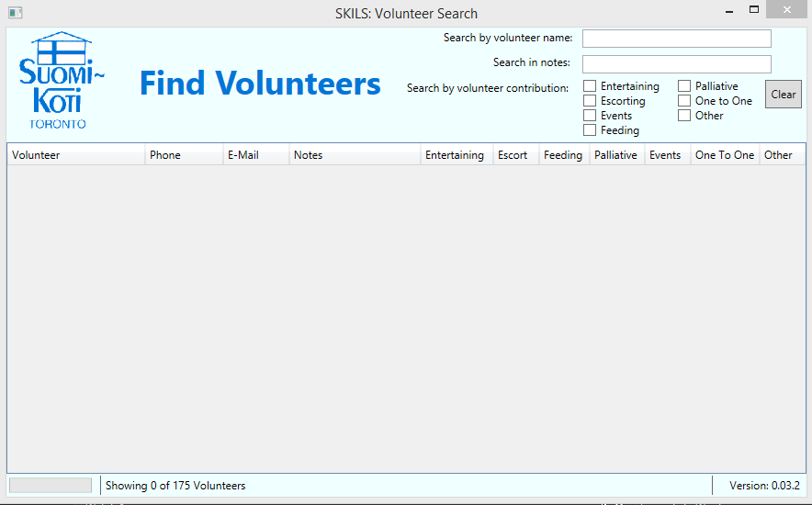Image resolution: width=812 pixels, height=505 pixels.
Task: Click the search in notes field
Action: pyautogui.click(x=676, y=64)
